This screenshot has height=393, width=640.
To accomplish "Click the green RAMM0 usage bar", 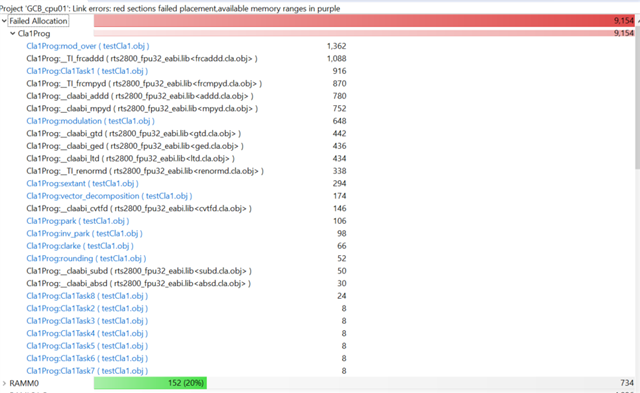I will tap(150, 383).
